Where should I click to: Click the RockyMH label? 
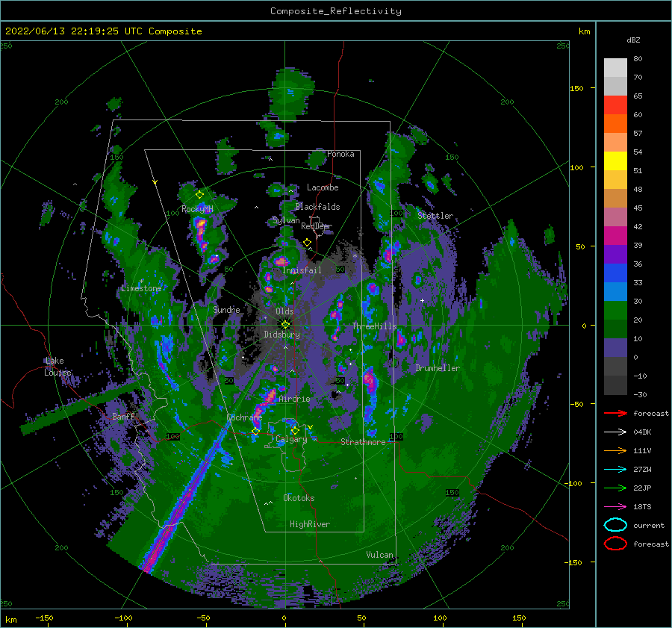pyautogui.click(x=197, y=209)
